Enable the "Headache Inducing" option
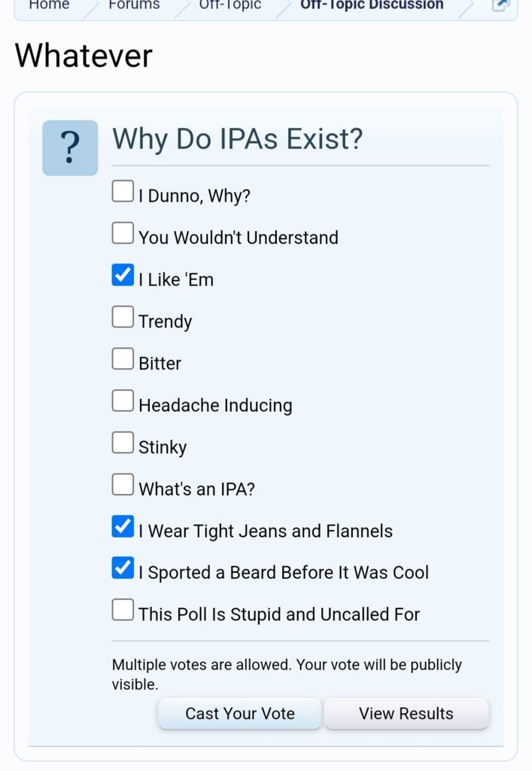The height and width of the screenshot is (771, 532). pyautogui.click(x=123, y=401)
